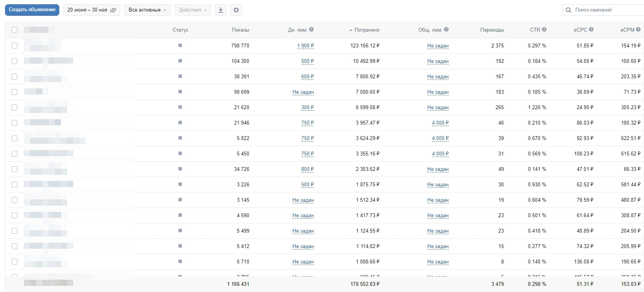This screenshot has width=644, height=292.
Task: Open table settings gear icon
Action: (236, 10)
